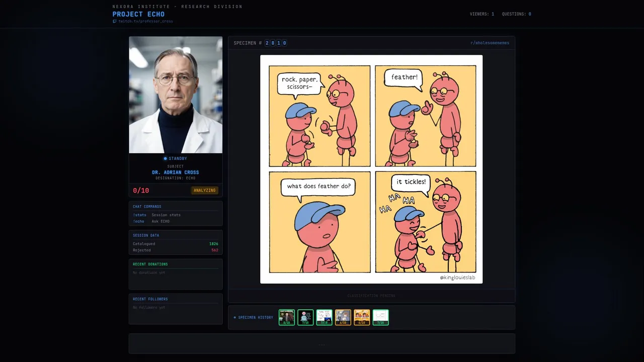Click the VIEWERS: 1 counter
Screen dimensions: 644x362
pyautogui.click(x=482, y=14)
